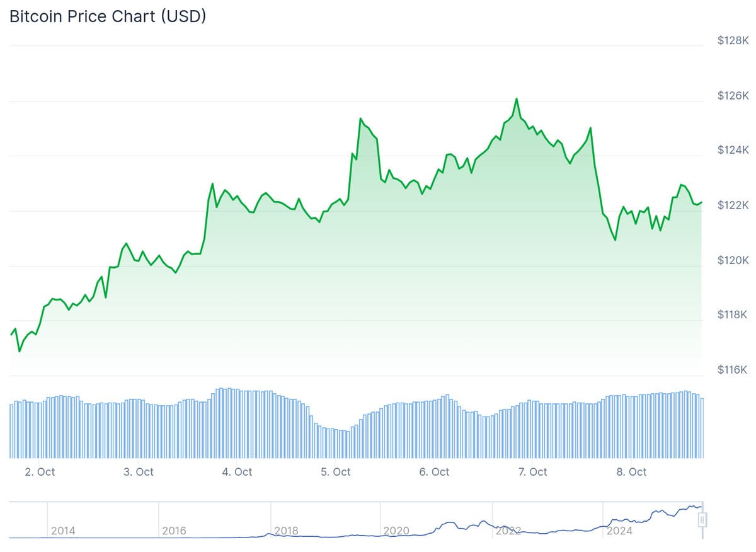This screenshot has height=552, width=756.
Task: Click the $122K price axis label
Action: pyautogui.click(x=733, y=205)
